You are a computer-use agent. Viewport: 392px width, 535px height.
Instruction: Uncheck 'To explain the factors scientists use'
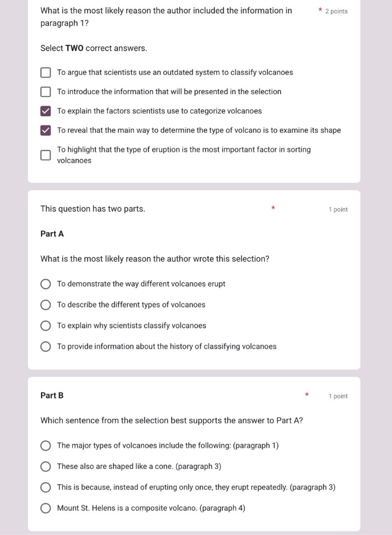point(46,111)
